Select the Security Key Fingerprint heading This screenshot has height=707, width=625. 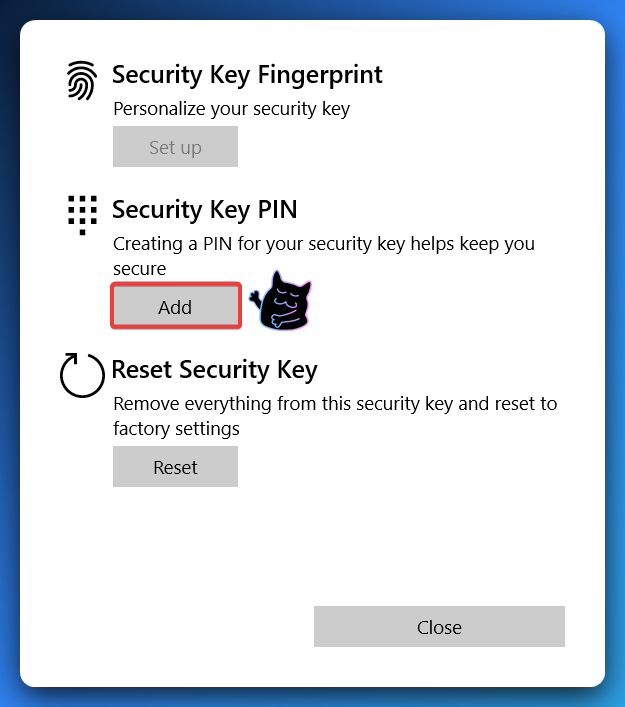[x=247, y=75]
